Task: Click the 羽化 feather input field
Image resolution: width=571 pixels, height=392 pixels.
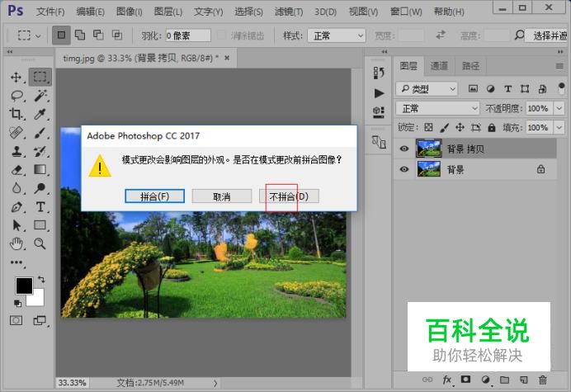Action: point(188,35)
